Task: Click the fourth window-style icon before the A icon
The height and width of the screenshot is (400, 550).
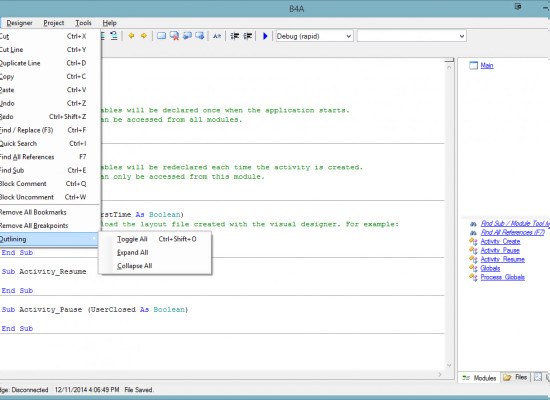Action: click(x=200, y=36)
